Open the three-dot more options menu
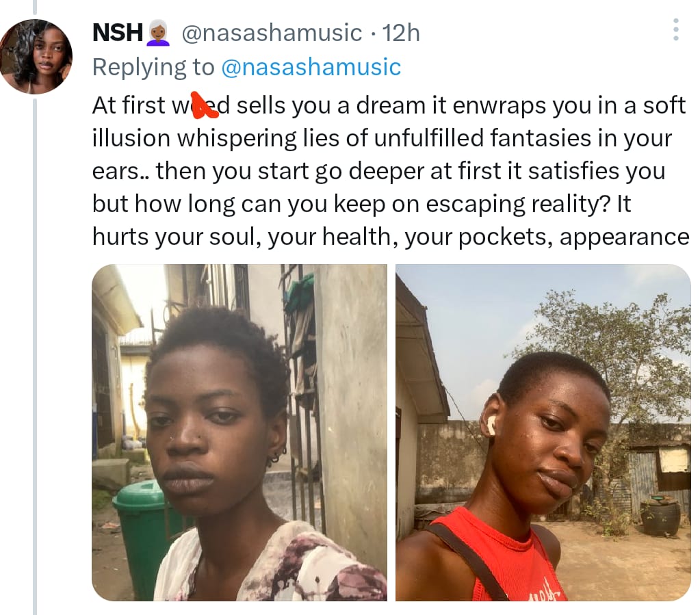 [x=675, y=30]
